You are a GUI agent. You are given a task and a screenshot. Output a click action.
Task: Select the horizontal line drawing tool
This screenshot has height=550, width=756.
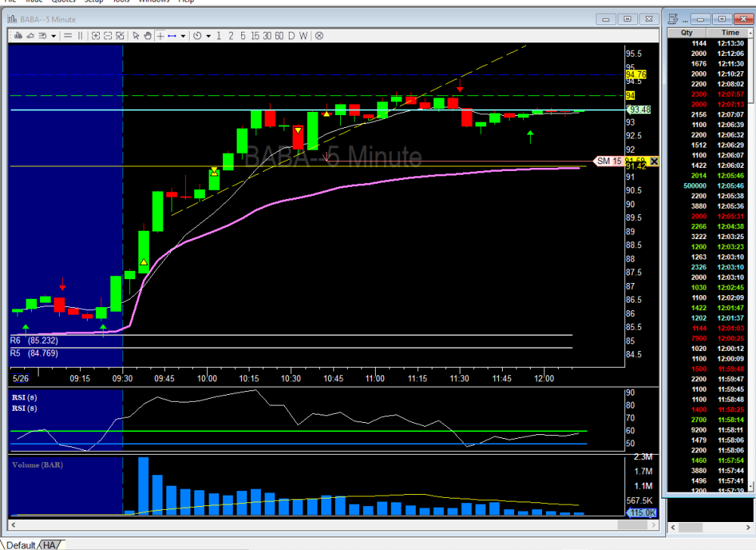click(x=68, y=36)
